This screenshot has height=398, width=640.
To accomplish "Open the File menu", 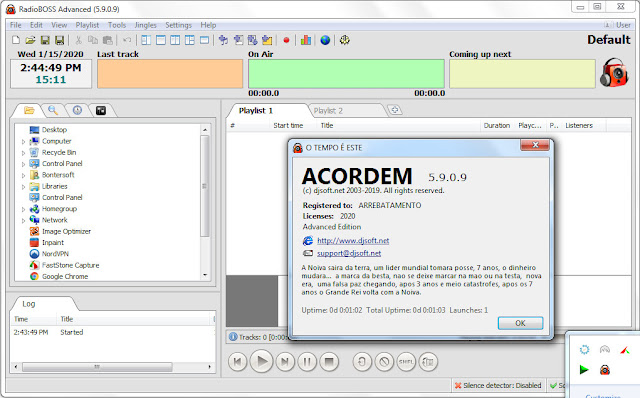I will point(16,25).
